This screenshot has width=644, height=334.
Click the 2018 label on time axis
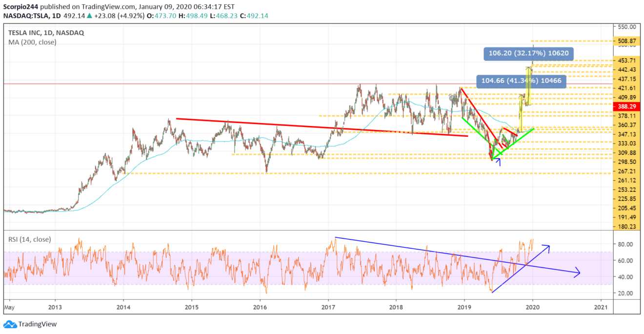[396, 308]
